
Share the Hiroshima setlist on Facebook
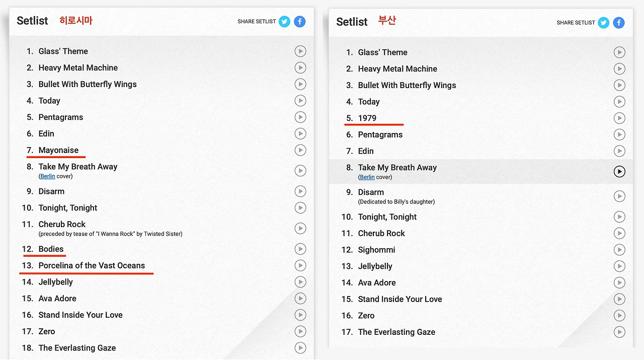(300, 22)
